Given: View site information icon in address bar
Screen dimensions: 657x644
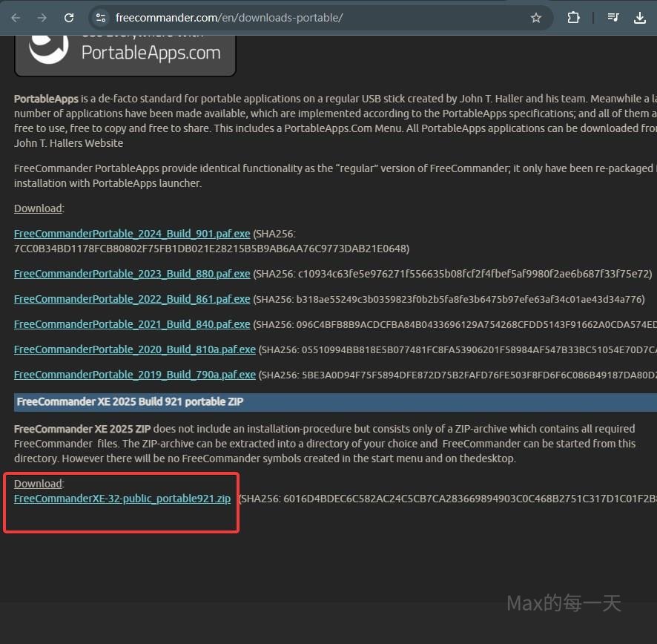Looking at the screenshot, I should point(101,18).
